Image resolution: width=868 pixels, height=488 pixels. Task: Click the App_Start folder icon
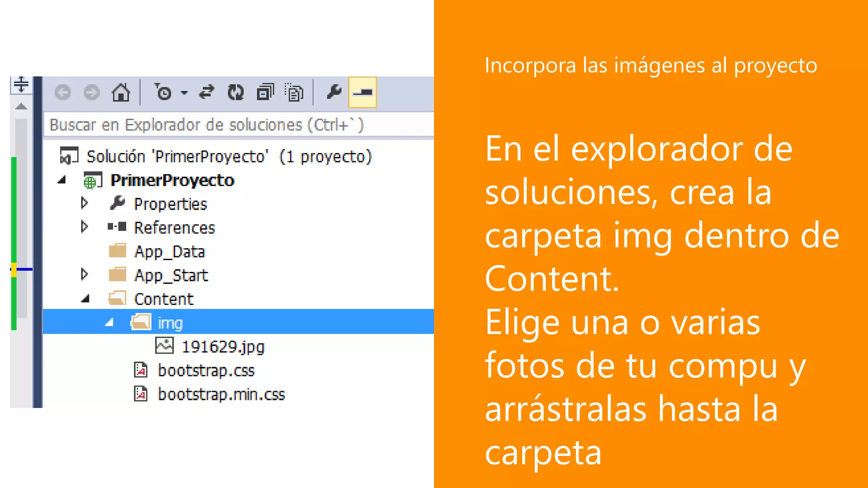tap(117, 274)
